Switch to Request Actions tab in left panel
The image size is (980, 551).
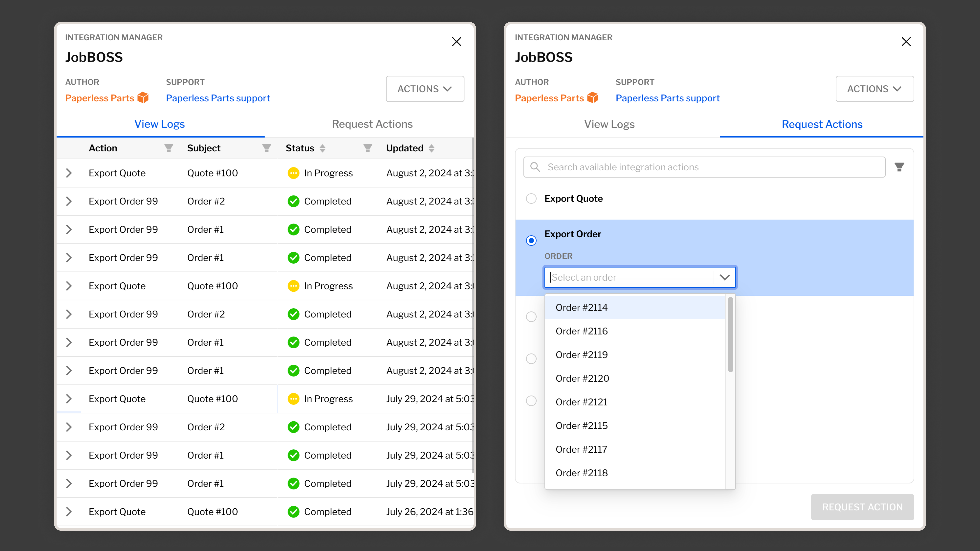[372, 124]
